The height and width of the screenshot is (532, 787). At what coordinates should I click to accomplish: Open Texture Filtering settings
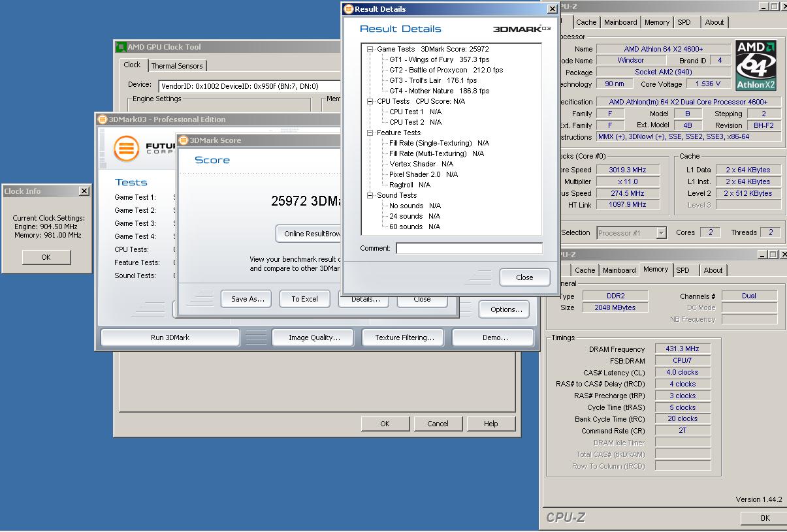404,337
